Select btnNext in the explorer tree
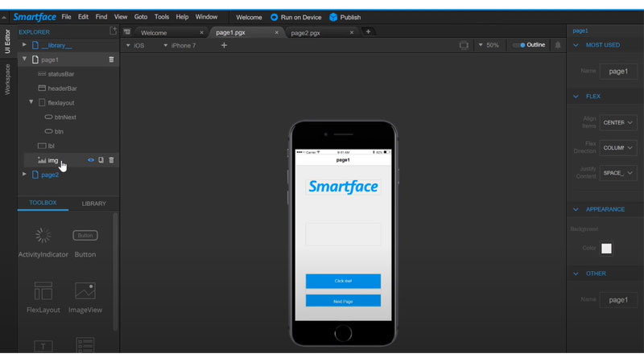644x362 pixels. 65,117
